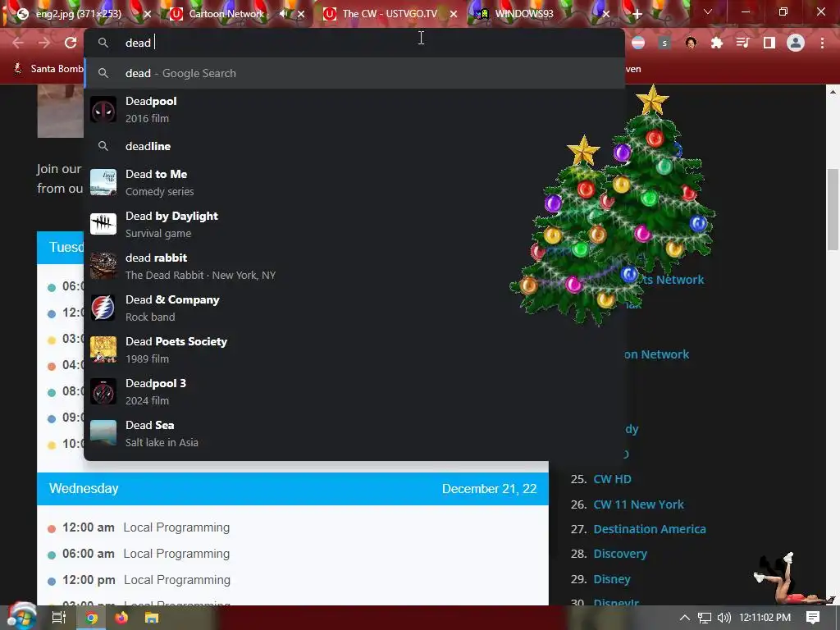Select the dead rabbit suggestion
This screenshot has width=840, height=630.
[x=354, y=266]
